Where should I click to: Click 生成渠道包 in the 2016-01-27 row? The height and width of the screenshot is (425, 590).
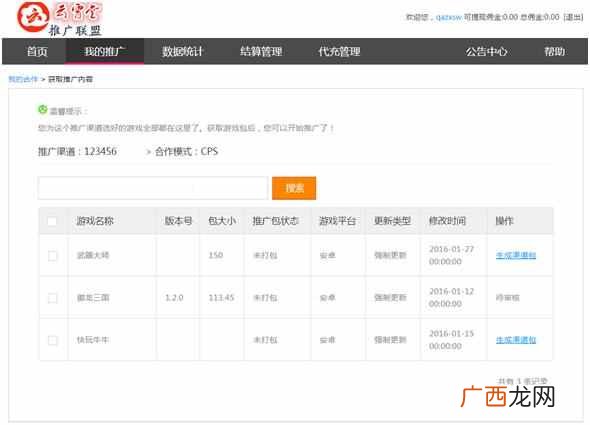point(516,256)
